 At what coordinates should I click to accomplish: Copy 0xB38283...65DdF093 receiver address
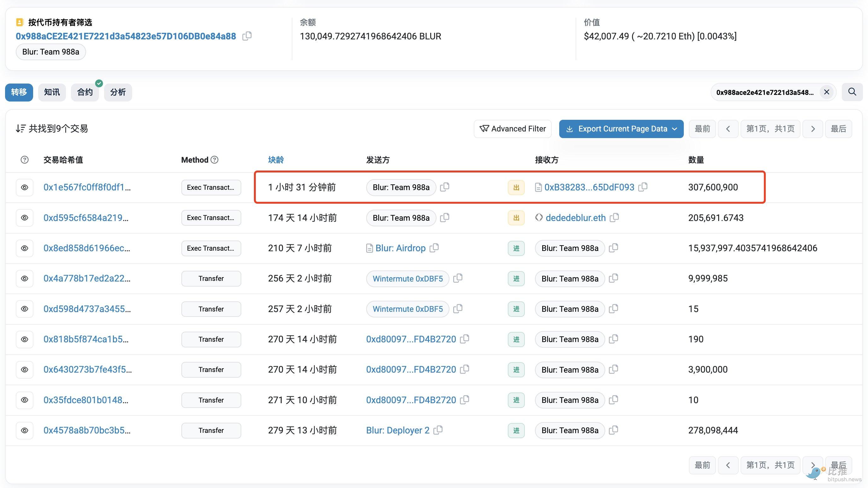pyautogui.click(x=643, y=187)
